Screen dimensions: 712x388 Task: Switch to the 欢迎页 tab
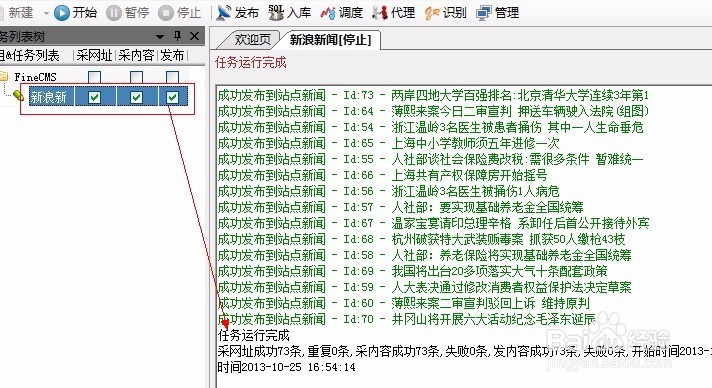252,40
